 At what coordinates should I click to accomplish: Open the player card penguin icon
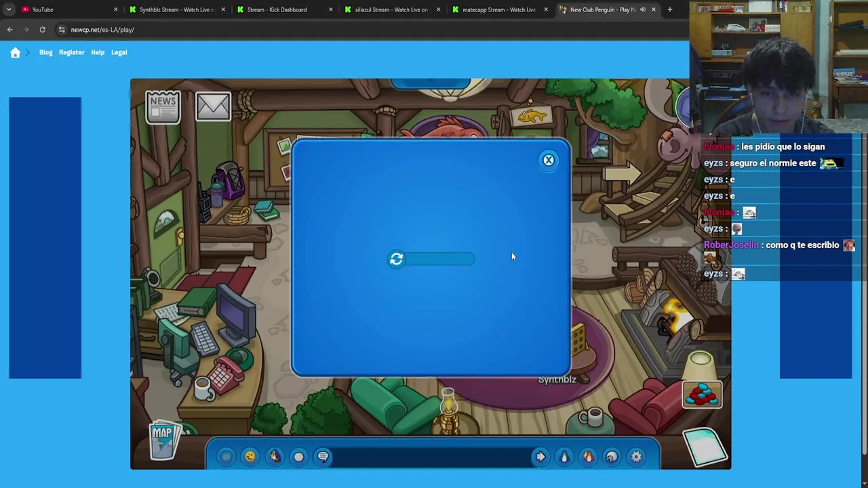(564, 457)
